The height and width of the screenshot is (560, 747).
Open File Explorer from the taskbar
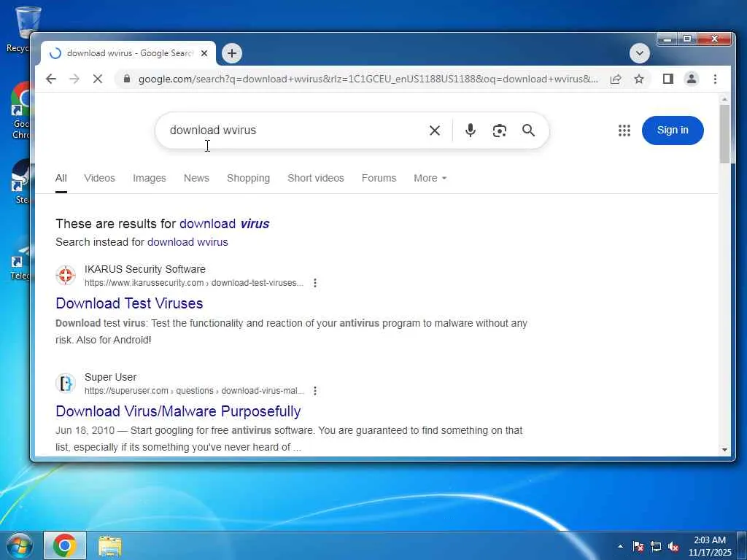click(x=110, y=545)
